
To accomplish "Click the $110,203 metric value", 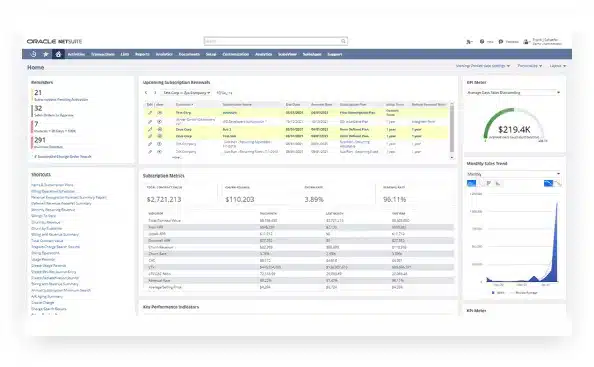I will click(239, 199).
